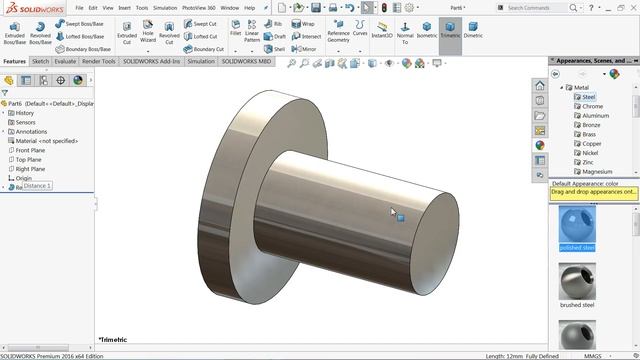Select Revolved Boss/Base tool
640x360 pixels.
click(x=40, y=33)
